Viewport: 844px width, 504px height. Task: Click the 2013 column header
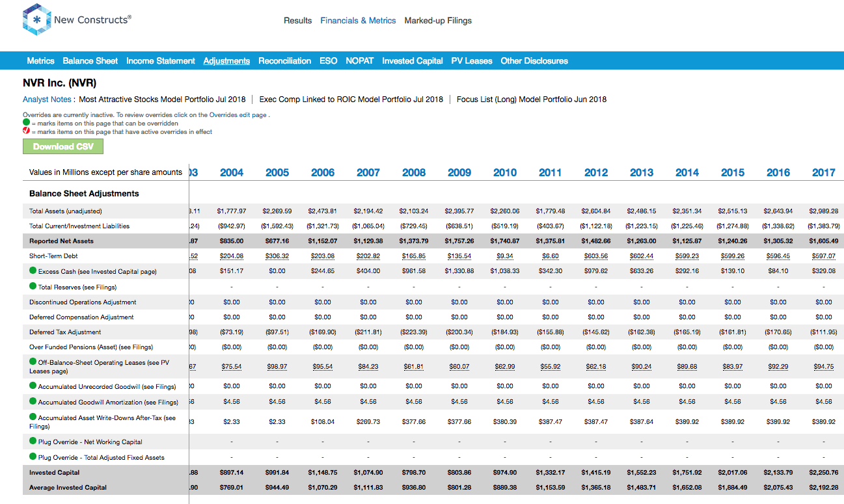pos(642,172)
